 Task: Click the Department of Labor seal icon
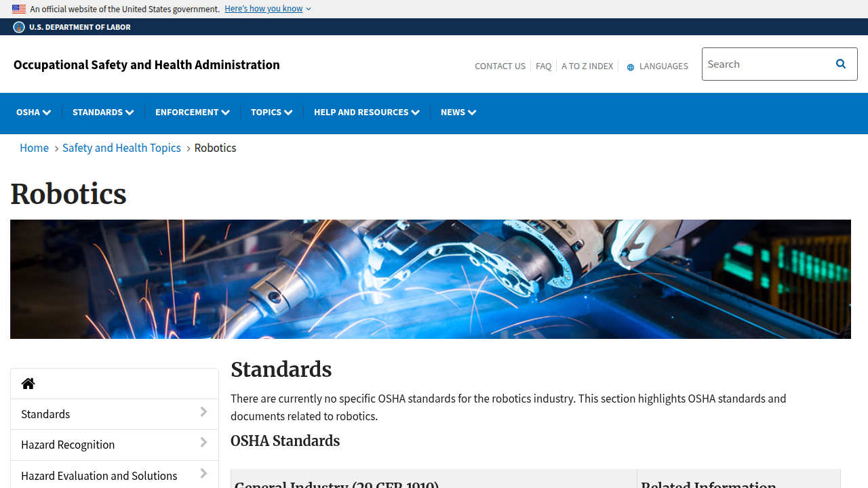click(x=19, y=27)
